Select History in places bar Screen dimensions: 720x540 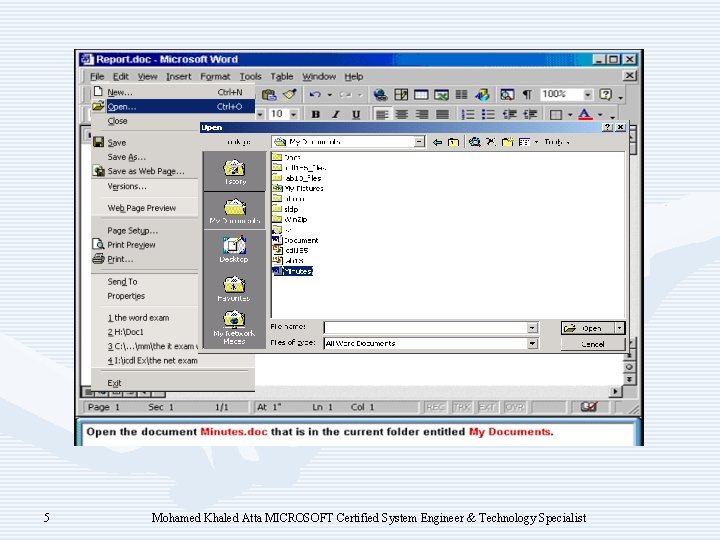pyautogui.click(x=235, y=172)
